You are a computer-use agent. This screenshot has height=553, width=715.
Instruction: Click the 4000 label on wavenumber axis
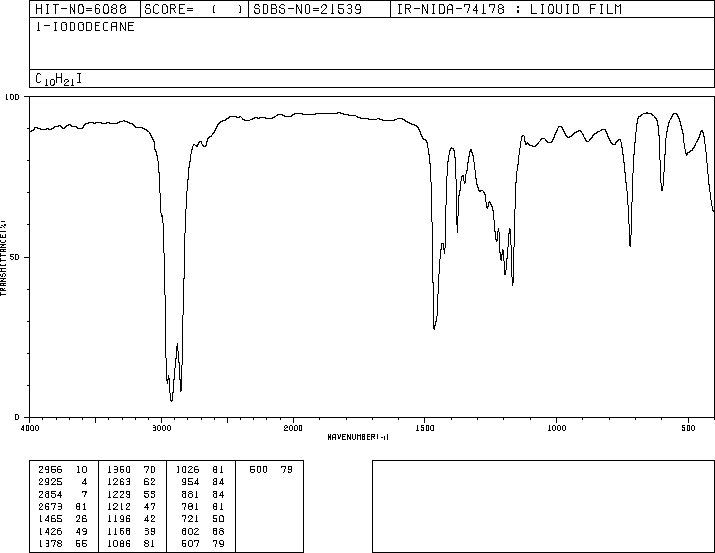30,428
